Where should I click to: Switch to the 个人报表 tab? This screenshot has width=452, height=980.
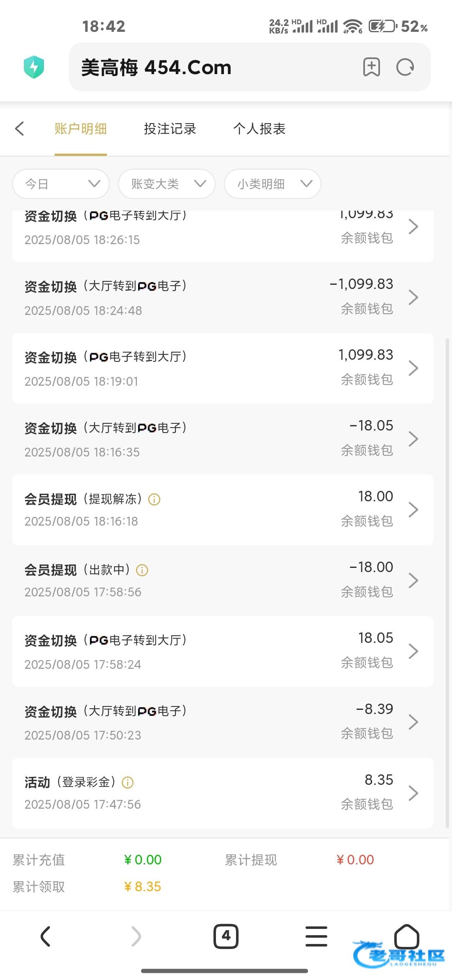coord(259,129)
